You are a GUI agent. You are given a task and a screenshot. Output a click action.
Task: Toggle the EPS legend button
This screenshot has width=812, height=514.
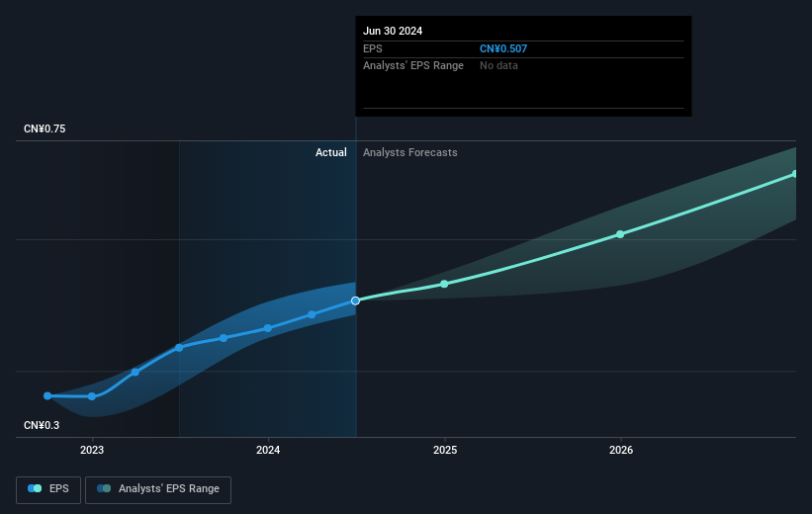click(48, 489)
